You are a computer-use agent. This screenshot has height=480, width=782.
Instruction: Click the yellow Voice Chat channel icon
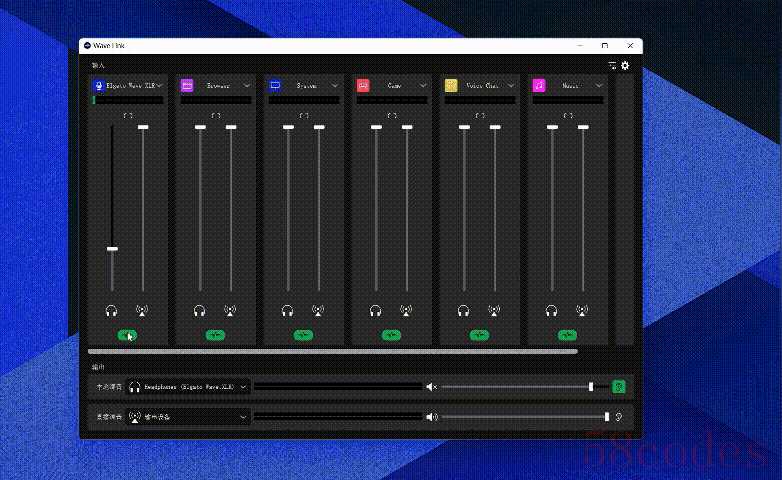(451, 85)
